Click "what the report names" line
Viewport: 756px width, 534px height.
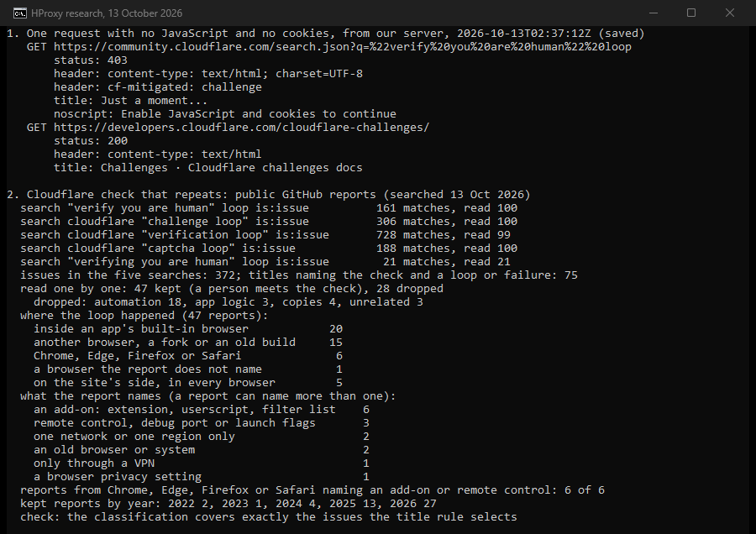(x=207, y=396)
